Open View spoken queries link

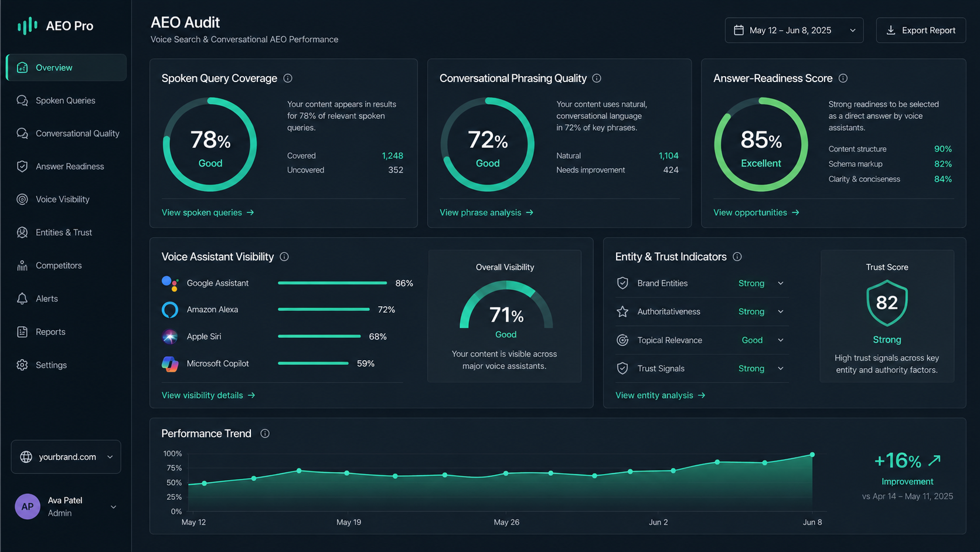coord(208,212)
